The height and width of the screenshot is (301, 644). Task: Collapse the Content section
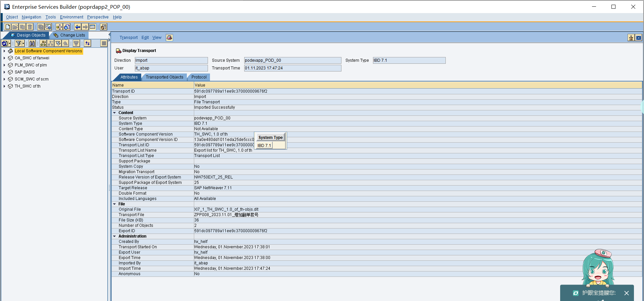[x=114, y=113]
